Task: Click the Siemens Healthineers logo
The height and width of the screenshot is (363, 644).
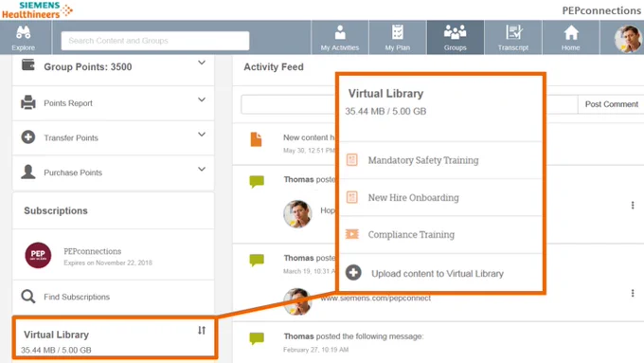Action: [37, 9]
